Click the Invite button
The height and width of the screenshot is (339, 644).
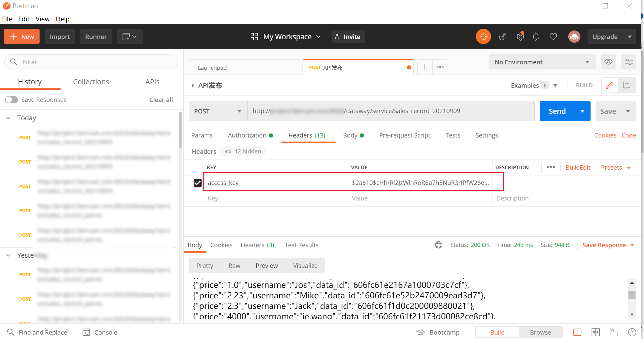[348, 37]
